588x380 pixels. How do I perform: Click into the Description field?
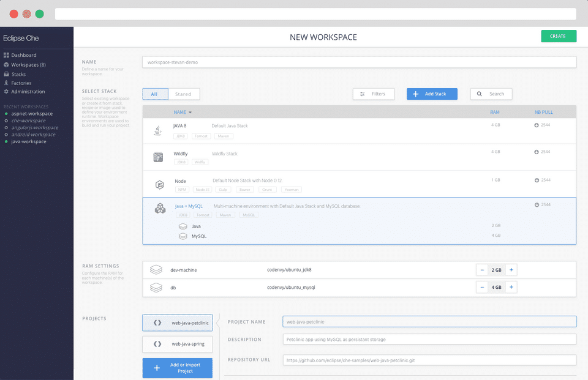point(429,339)
